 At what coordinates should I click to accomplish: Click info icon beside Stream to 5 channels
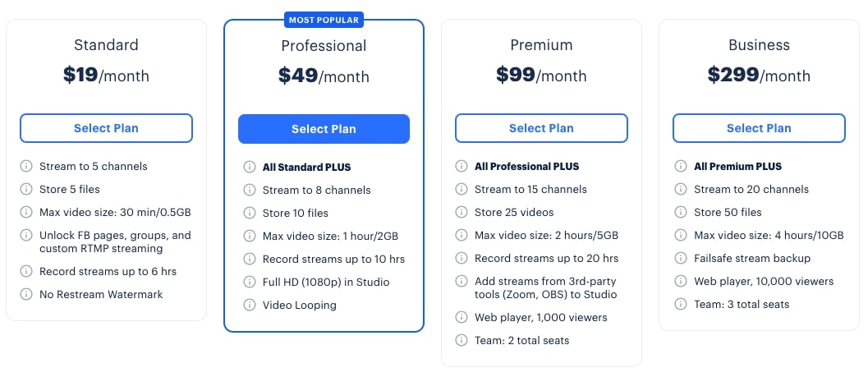click(x=26, y=167)
